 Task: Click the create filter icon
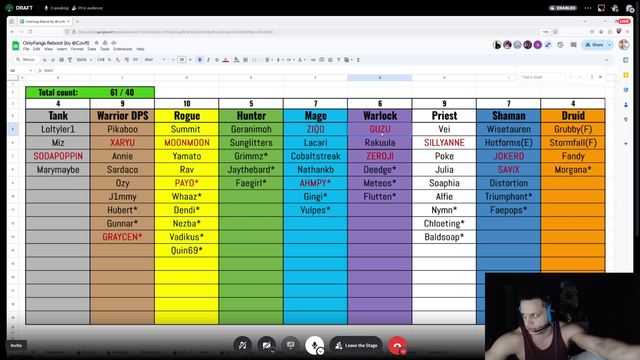pyautogui.click(x=338, y=60)
